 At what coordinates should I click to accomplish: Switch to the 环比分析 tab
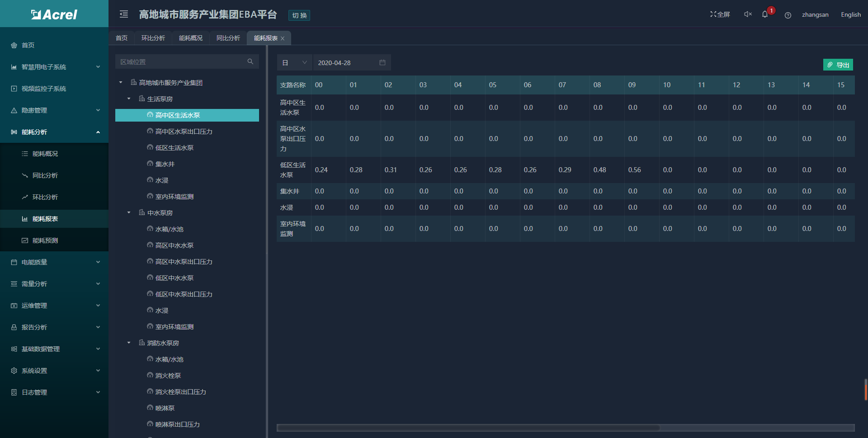(x=153, y=38)
